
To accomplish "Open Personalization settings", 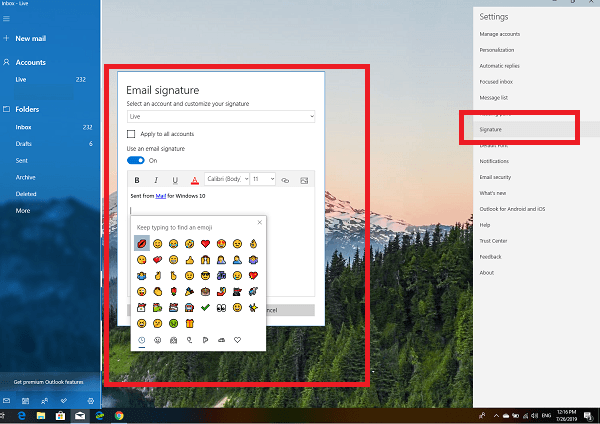I will pos(497,50).
